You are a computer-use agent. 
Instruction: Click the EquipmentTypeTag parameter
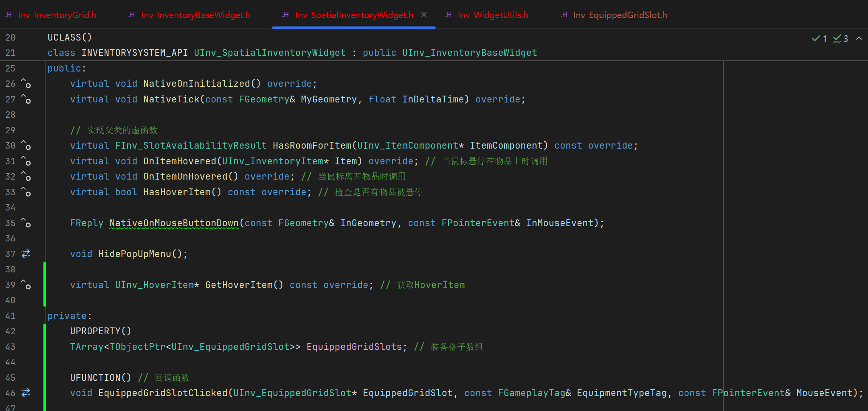pos(622,393)
